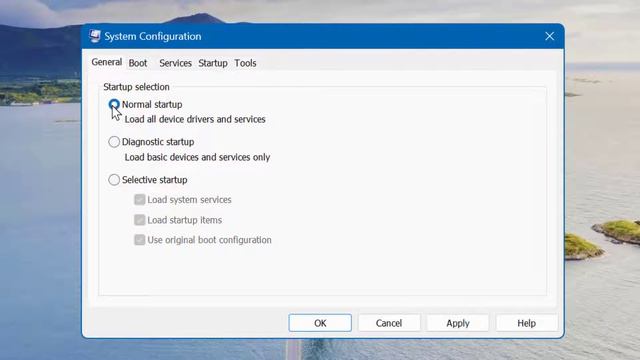Open Help for System Configuration

pyautogui.click(x=527, y=323)
